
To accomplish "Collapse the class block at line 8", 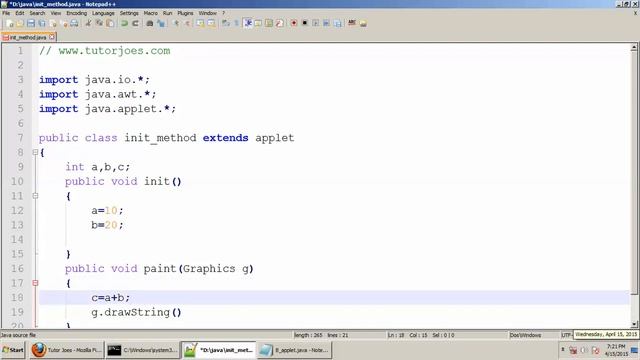I will coord(35,152).
